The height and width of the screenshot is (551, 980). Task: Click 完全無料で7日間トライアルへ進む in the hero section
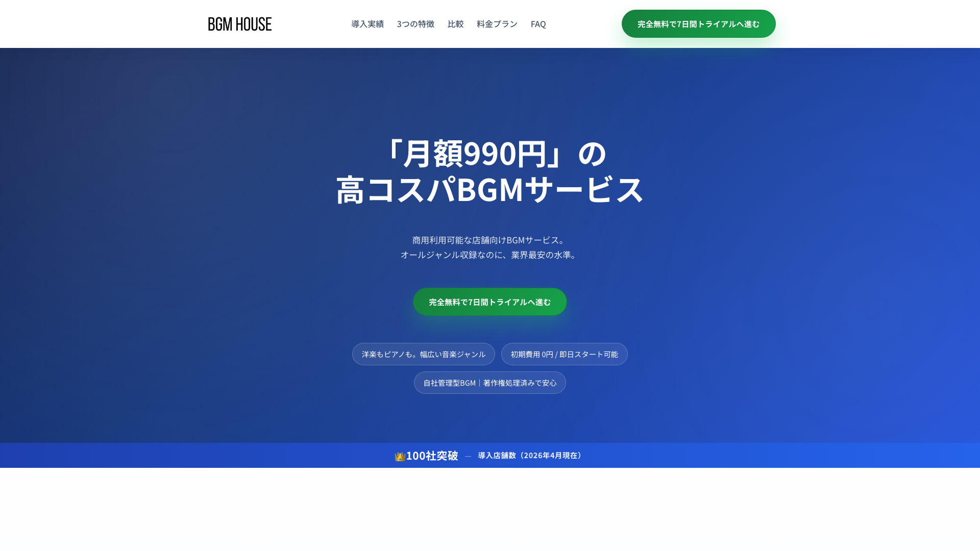(489, 302)
